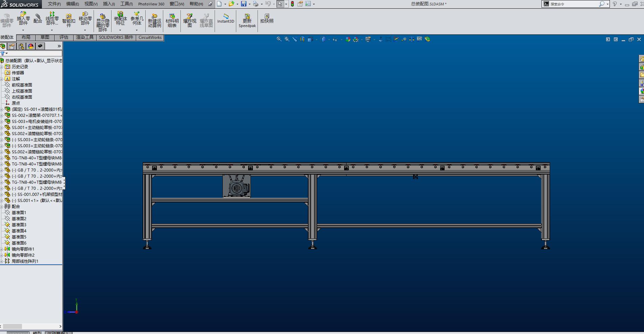Expand the feature manager tabs chevron

click(59, 46)
